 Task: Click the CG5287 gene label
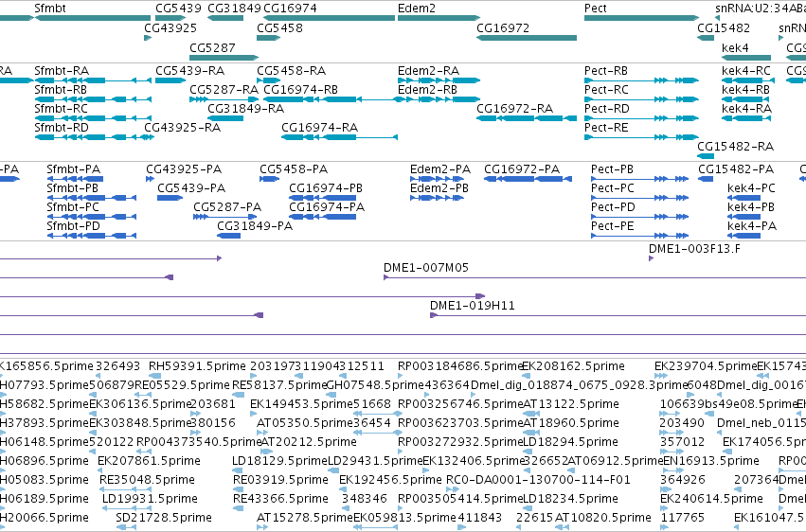click(x=212, y=47)
